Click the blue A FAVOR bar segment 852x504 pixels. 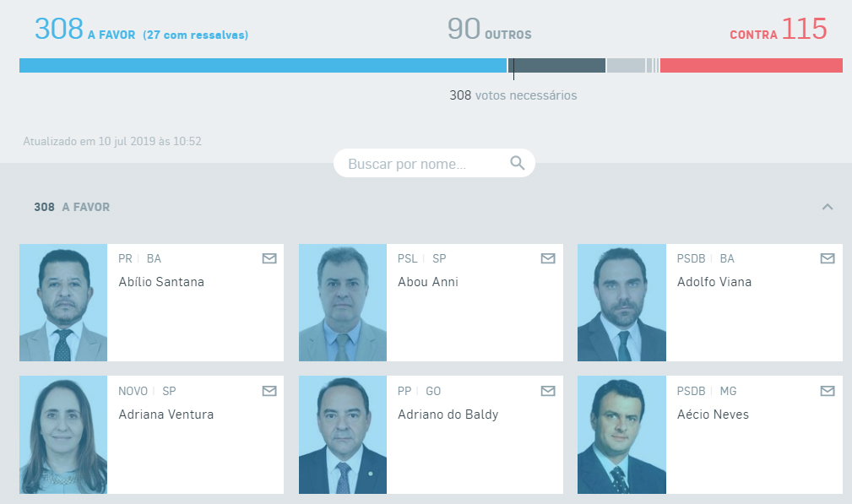(263, 65)
